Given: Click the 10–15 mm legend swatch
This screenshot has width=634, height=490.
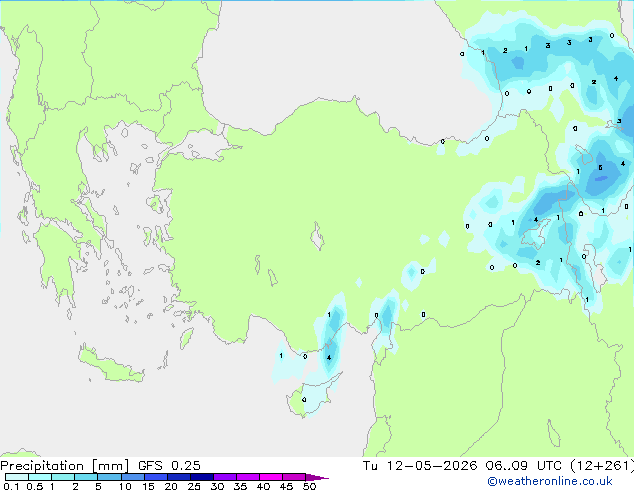Looking at the screenshot, I should (x=132, y=477).
